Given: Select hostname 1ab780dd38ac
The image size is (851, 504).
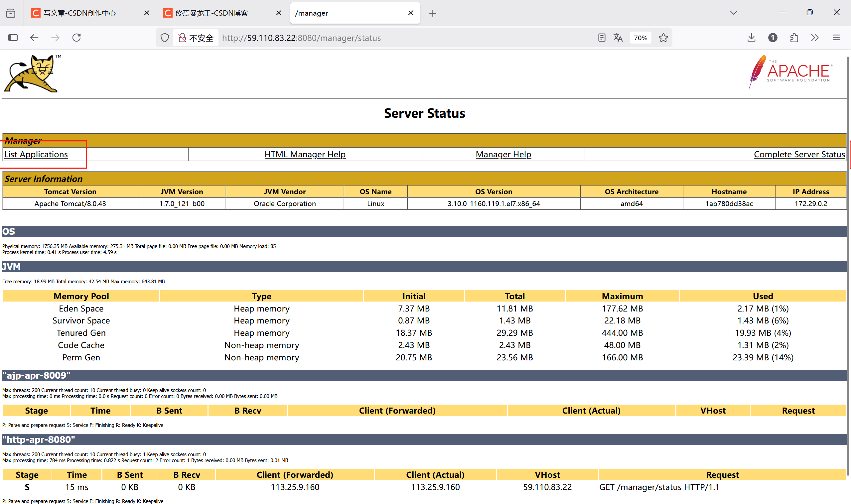Looking at the screenshot, I should [729, 203].
